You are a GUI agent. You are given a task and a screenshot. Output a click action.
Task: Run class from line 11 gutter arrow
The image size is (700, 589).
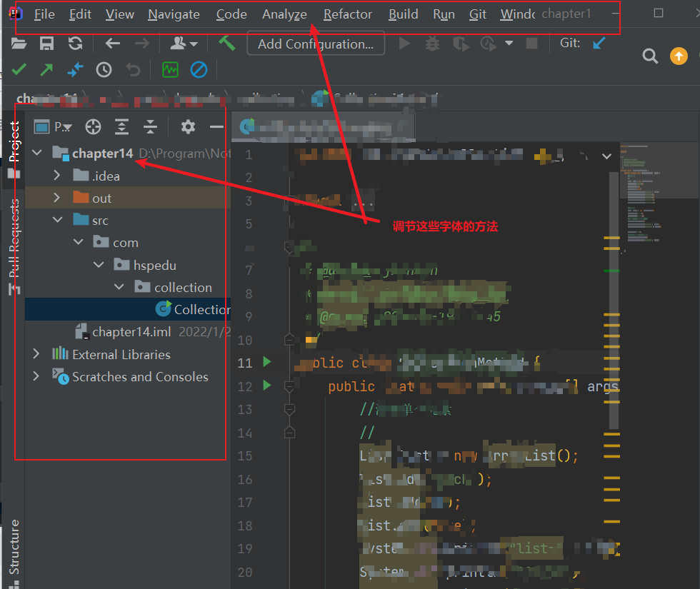click(267, 362)
